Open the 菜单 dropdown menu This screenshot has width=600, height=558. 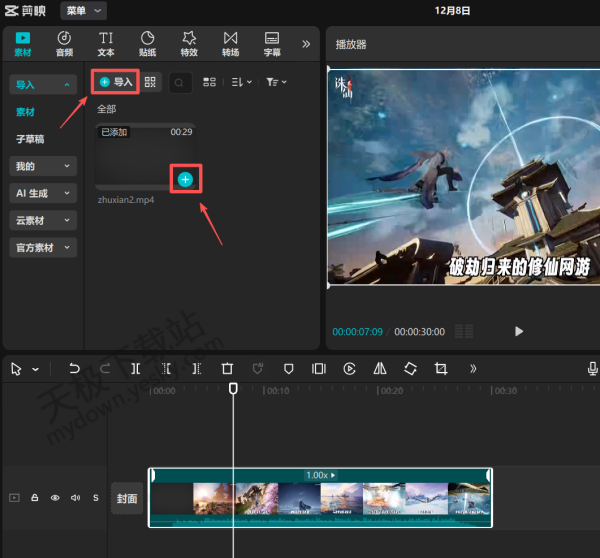[84, 10]
